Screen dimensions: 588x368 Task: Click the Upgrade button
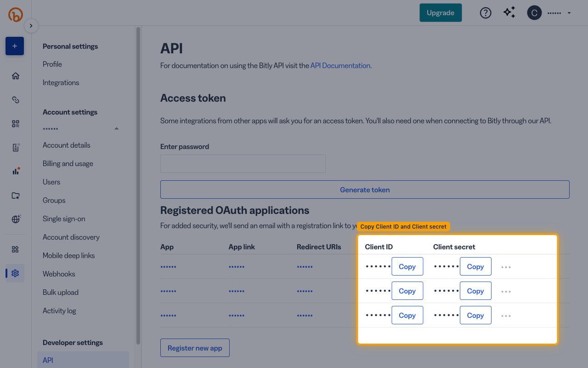point(441,13)
